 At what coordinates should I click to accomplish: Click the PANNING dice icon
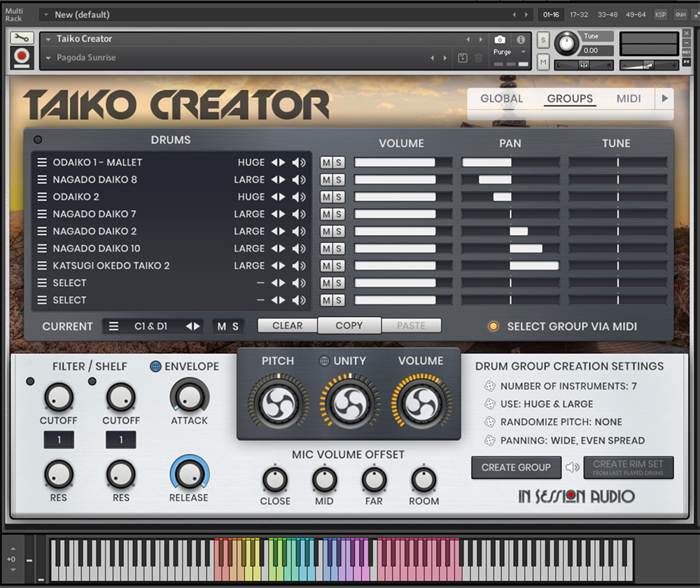tap(490, 441)
